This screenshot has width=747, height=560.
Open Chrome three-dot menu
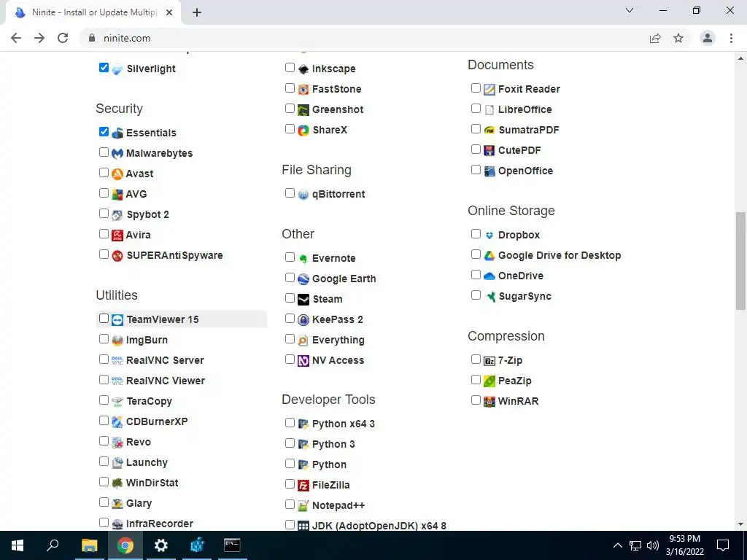(x=731, y=38)
